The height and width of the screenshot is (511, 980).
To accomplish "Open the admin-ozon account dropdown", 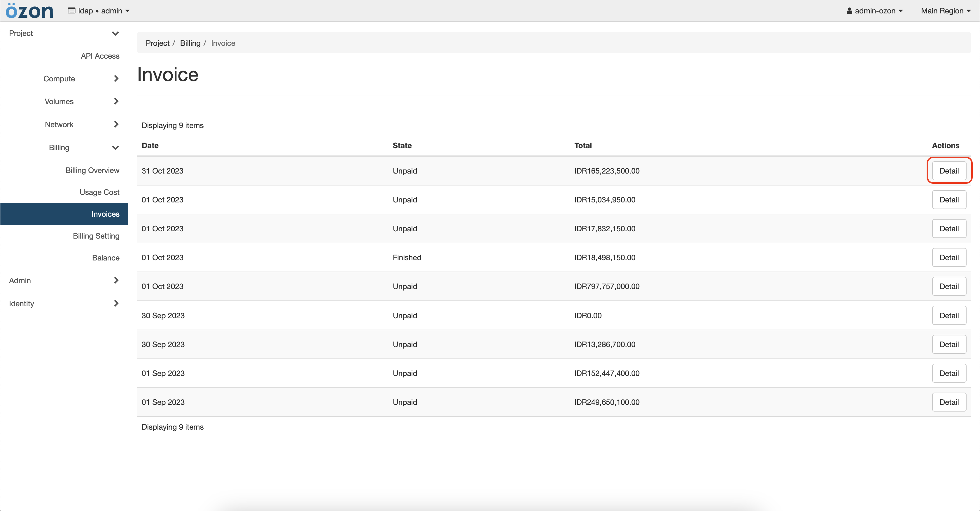I will tap(874, 11).
